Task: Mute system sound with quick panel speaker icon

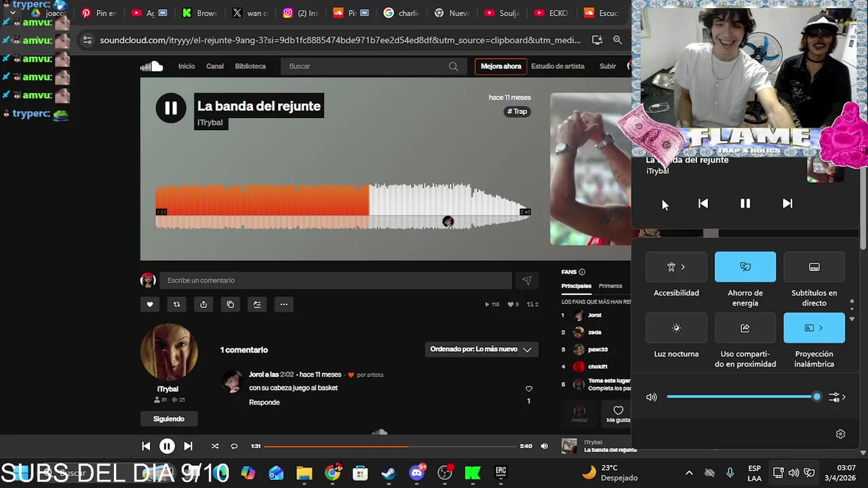Action: [652, 397]
